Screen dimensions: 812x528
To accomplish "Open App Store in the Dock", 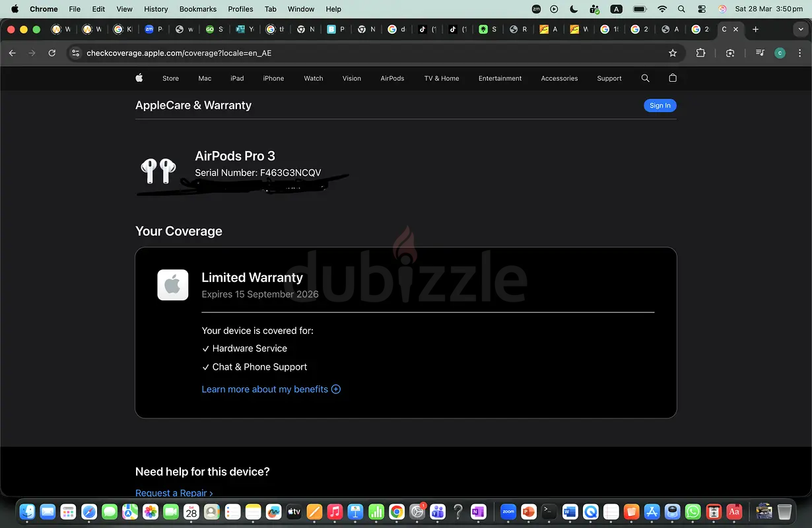I will coord(652,511).
